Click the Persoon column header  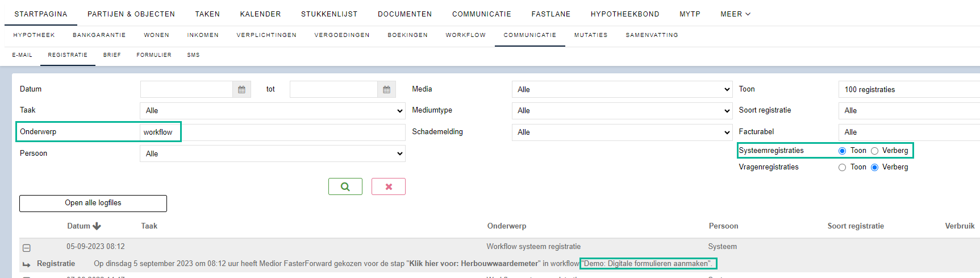pyautogui.click(x=724, y=226)
